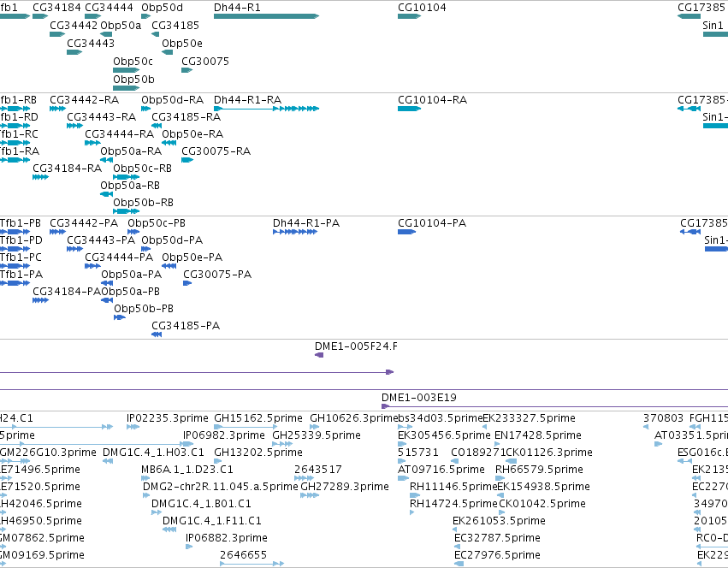The height and width of the screenshot is (568, 728).
Task: Select the CG34444 gene feature
Action: coord(93,16)
